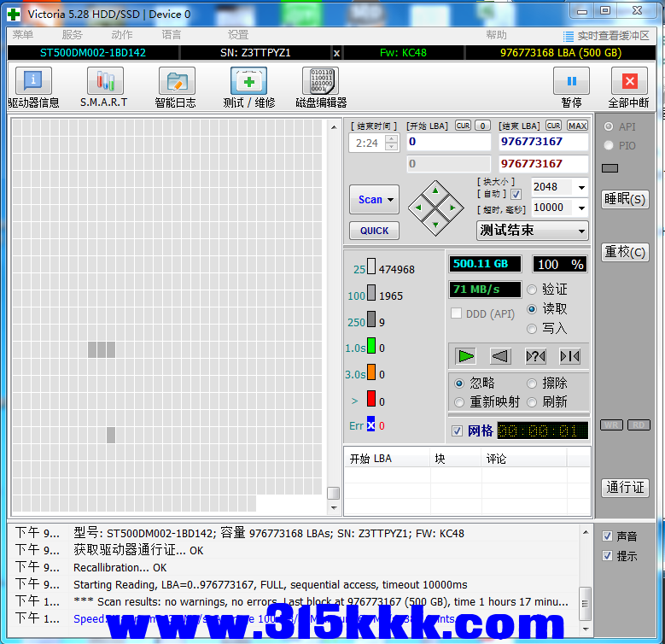The width and height of the screenshot is (665, 644).
Task: Click the end LBA 976773167 input field
Action: [x=543, y=142]
